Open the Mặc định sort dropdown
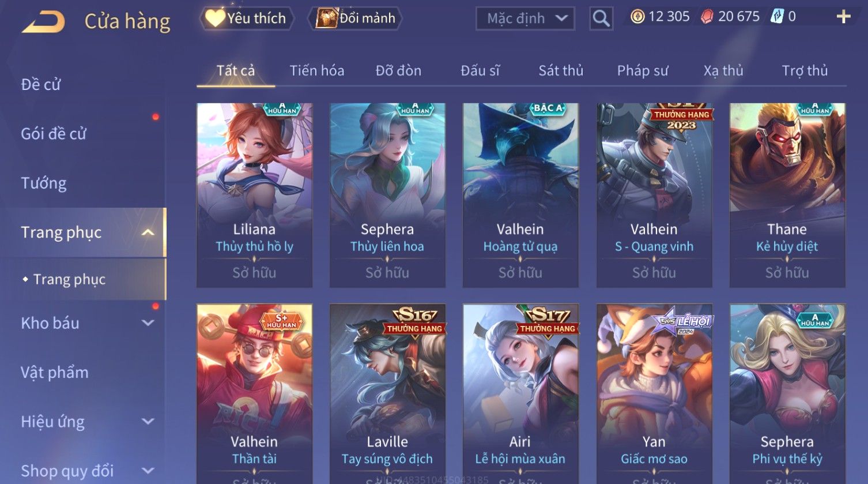The image size is (868, 484). click(525, 18)
